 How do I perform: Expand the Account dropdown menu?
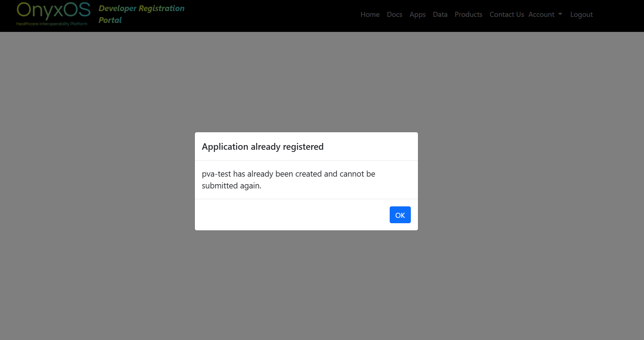(x=545, y=14)
